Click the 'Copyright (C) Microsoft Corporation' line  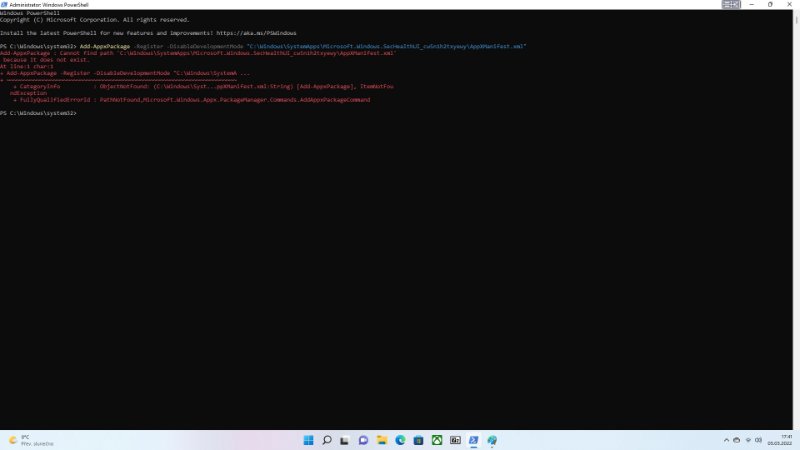point(95,20)
